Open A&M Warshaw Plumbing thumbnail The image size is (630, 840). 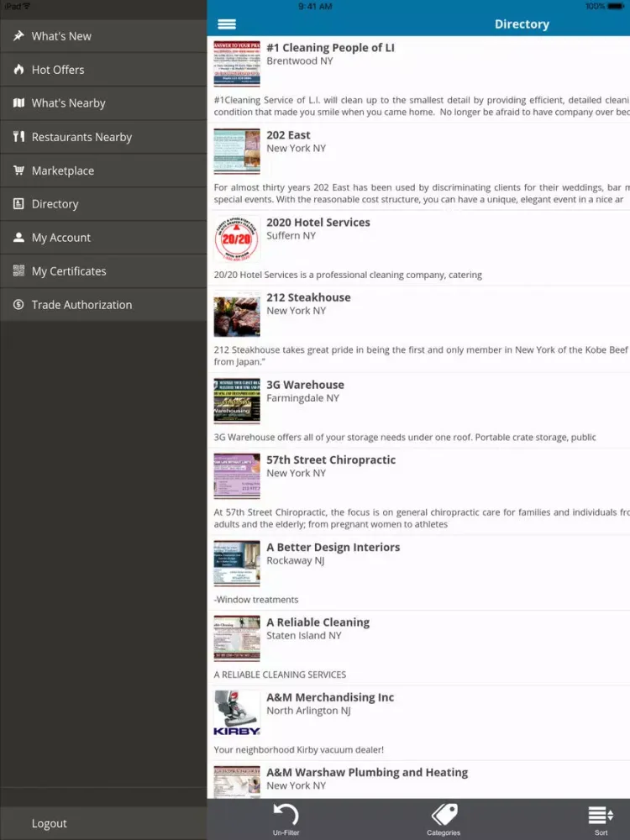click(237, 782)
